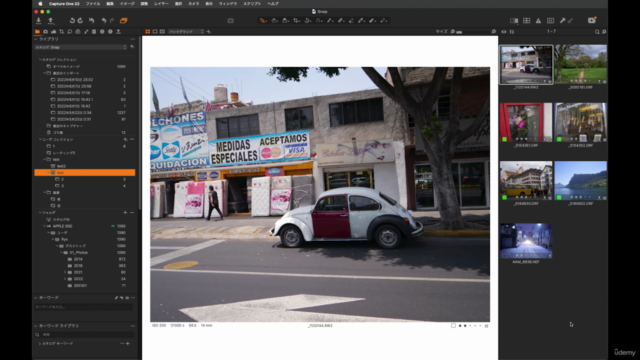Viewport: 640px width, 360px height.
Task: Open the レイヤー menu
Action: click(161, 4)
